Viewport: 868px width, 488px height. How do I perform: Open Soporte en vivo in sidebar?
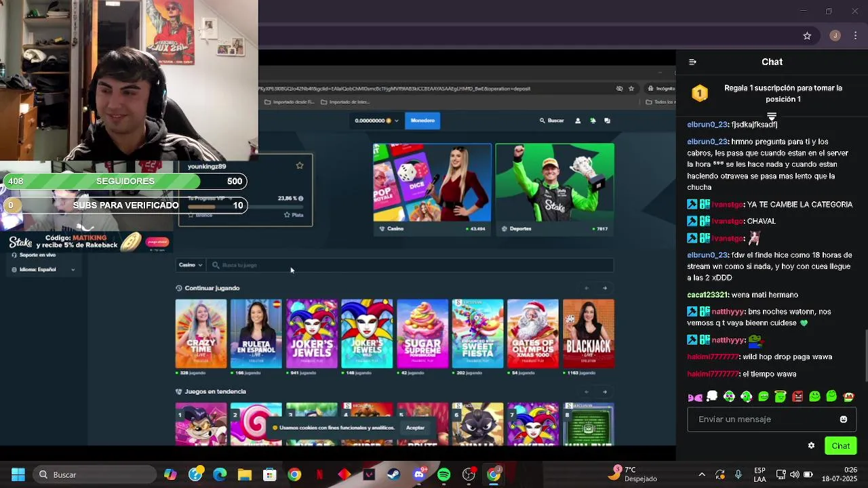(x=38, y=255)
